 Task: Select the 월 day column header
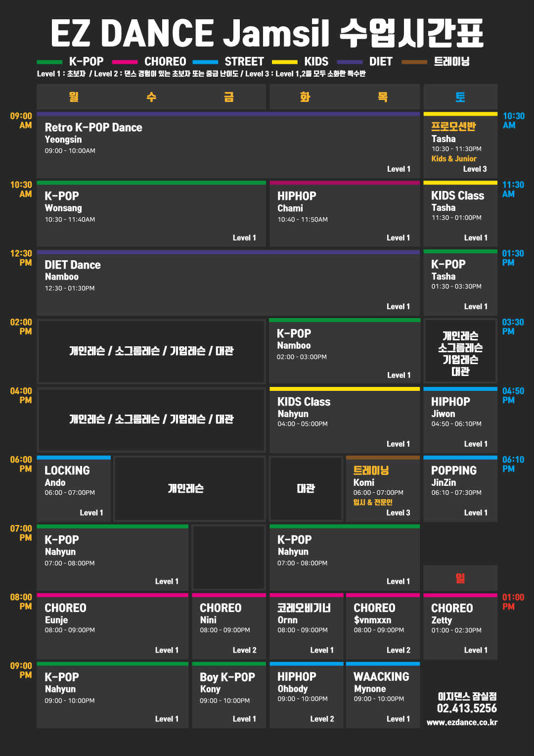[x=74, y=97]
